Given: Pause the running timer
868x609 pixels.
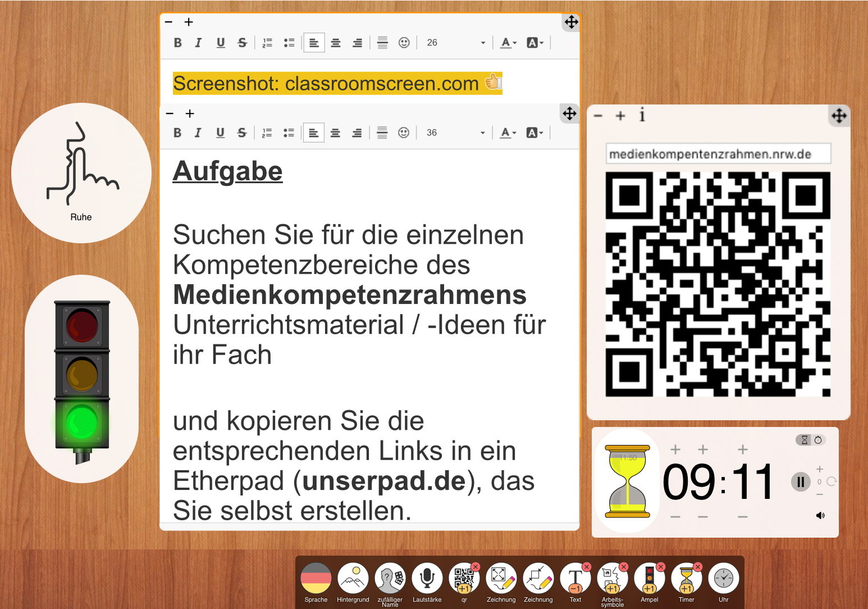Looking at the screenshot, I should click(801, 481).
